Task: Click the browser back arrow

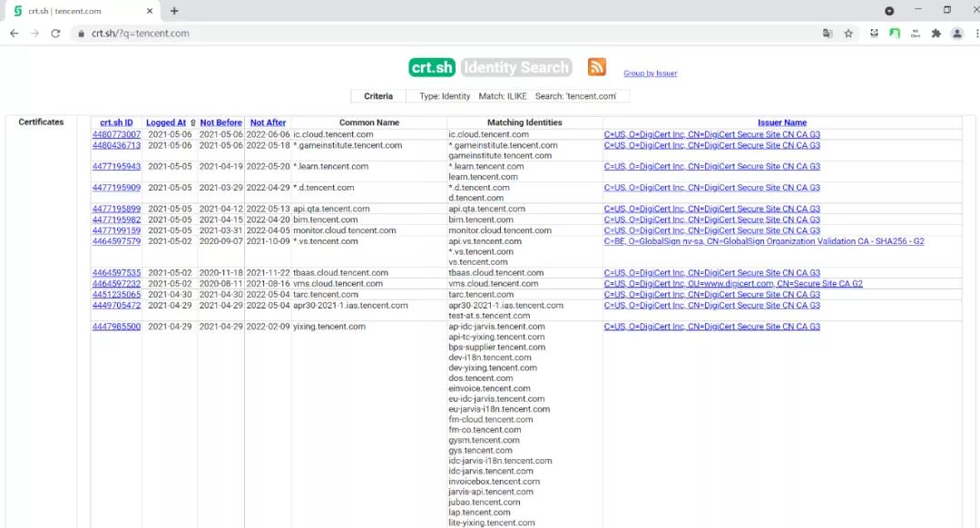Action: pyautogui.click(x=14, y=34)
